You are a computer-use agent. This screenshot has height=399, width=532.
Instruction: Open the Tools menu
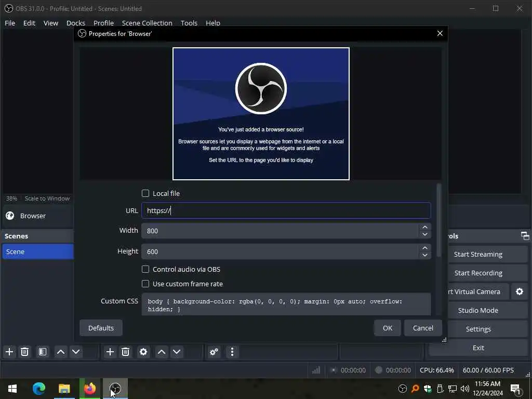coord(189,23)
